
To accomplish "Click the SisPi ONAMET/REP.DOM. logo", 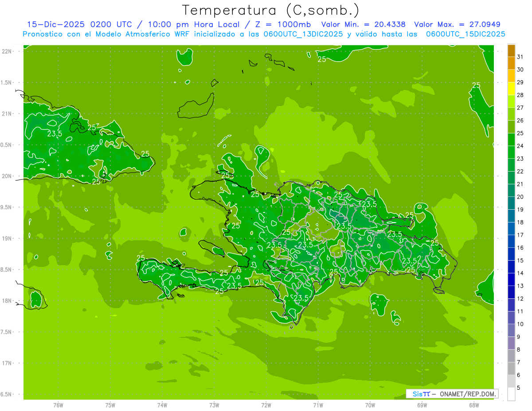I will pyautogui.click(x=451, y=394).
